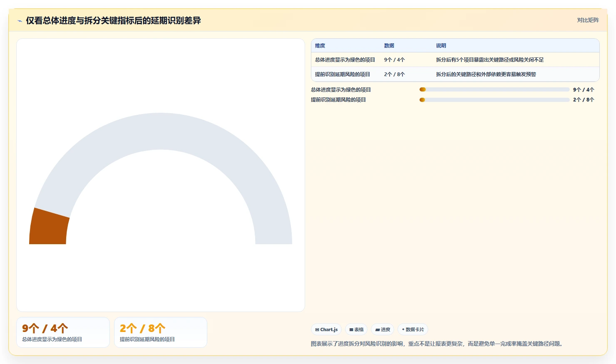Click the orange segment of the gauge chart
The width and height of the screenshot is (616, 364).
tap(49, 227)
